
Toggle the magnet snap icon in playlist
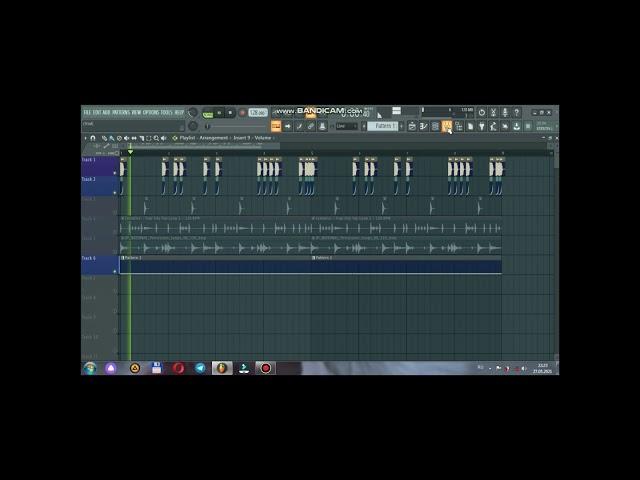pos(93,138)
